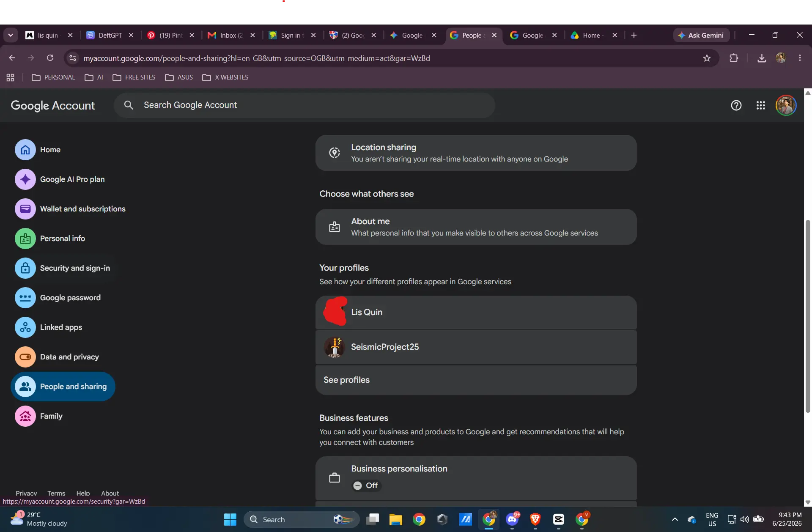Open the taskbar volume control
812x532 pixels.
pos(745,519)
